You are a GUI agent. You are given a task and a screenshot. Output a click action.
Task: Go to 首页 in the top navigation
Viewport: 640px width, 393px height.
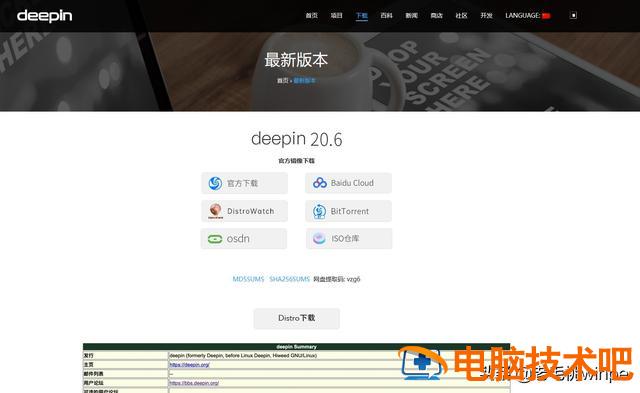click(x=311, y=16)
